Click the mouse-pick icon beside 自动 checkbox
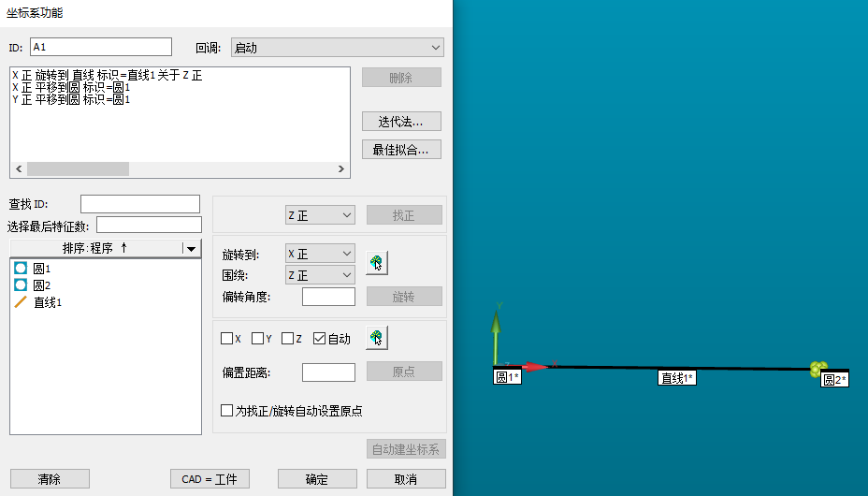The width and height of the screenshot is (868, 496). [376, 338]
